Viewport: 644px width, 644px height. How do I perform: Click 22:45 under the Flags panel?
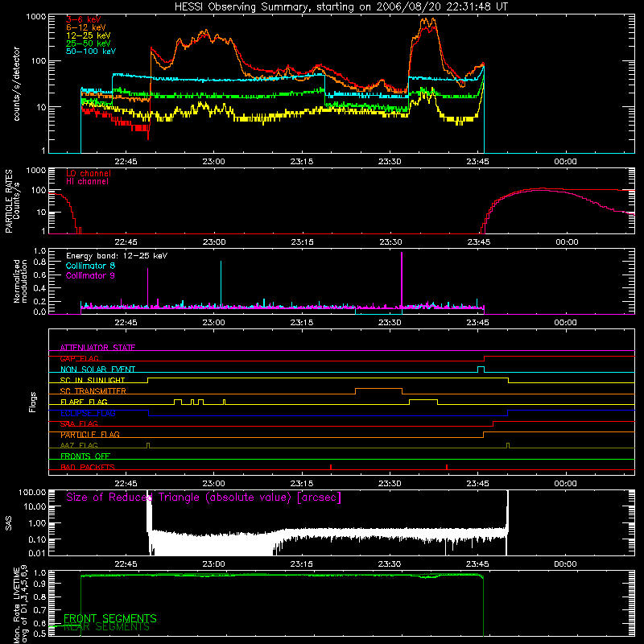[x=126, y=484]
